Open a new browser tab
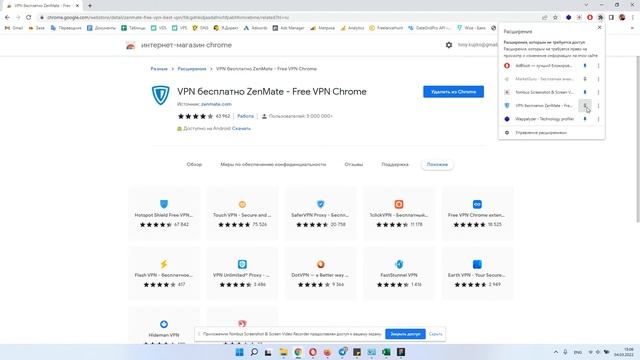Viewport: 640px width, 360px height. point(90,6)
